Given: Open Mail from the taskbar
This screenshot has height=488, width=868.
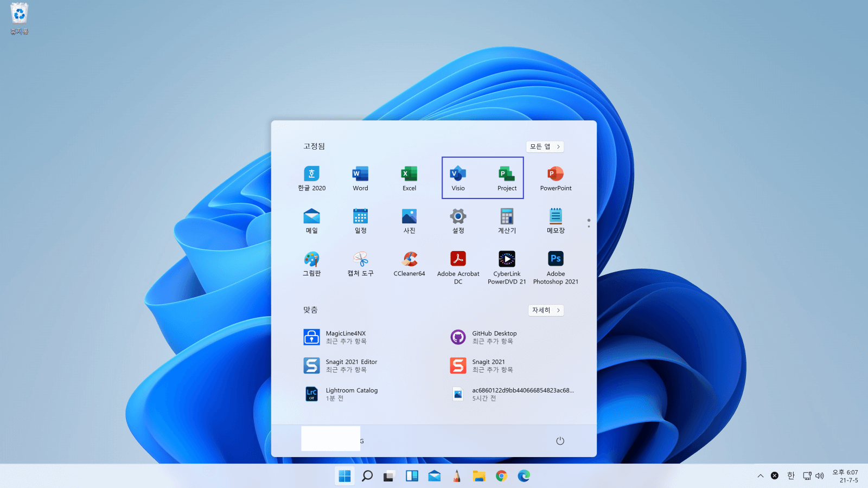Looking at the screenshot, I should pyautogui.click(x=434, y=476).
